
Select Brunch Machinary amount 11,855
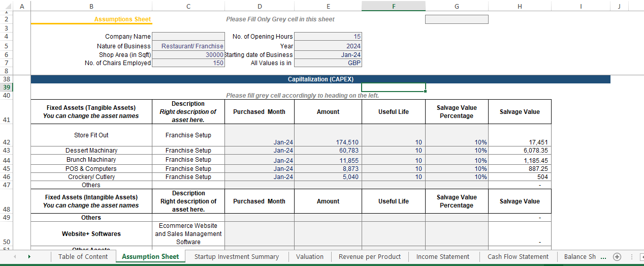pos(328,160)
